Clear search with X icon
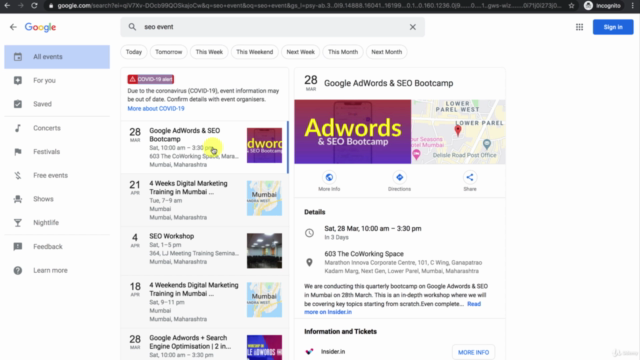 (x=413, y=27)
